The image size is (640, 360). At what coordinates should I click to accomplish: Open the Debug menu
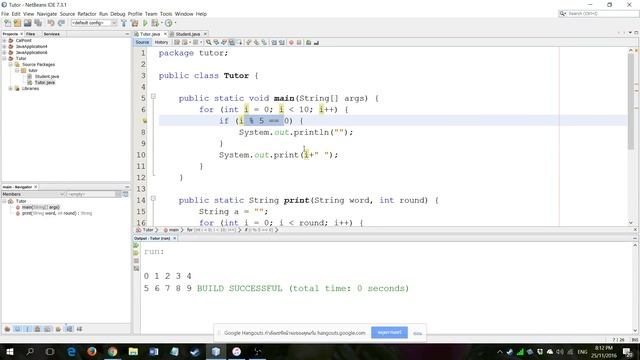click(118, 14)
